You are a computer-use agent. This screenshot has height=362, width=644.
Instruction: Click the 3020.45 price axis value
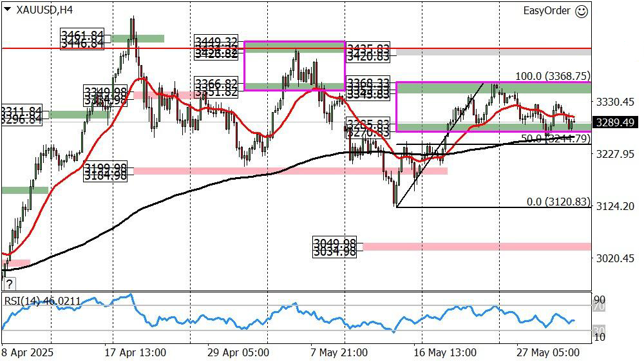click(x=615, y=258)
